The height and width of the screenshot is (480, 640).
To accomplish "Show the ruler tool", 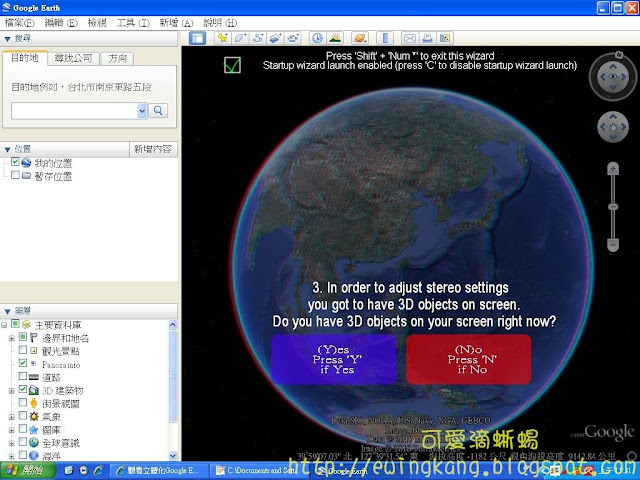I will tap(385, 38).
